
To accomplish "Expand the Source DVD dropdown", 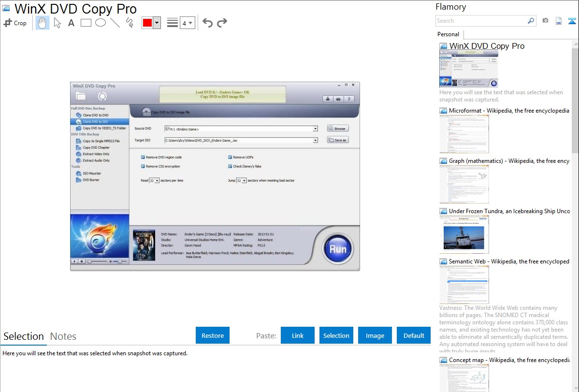I will pyautogui.click(x=315, y=129).
